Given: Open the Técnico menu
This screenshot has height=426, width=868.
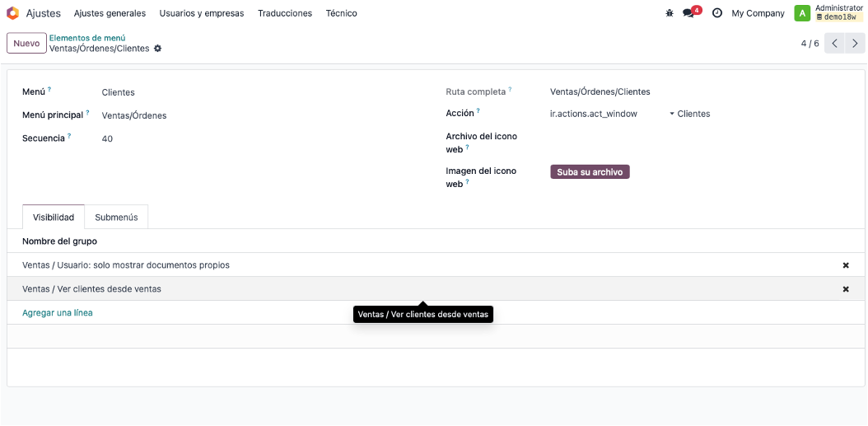Looking at the screenshot, I should pyautogui.click(x=342, y=13).
